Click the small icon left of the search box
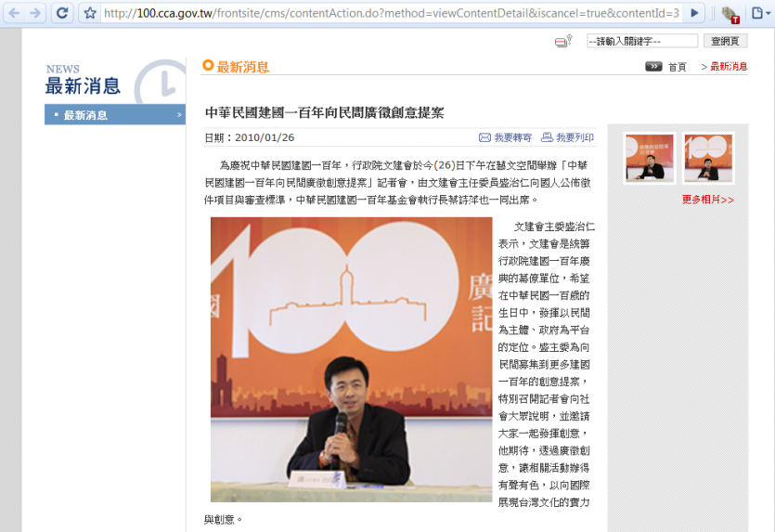 563,42
